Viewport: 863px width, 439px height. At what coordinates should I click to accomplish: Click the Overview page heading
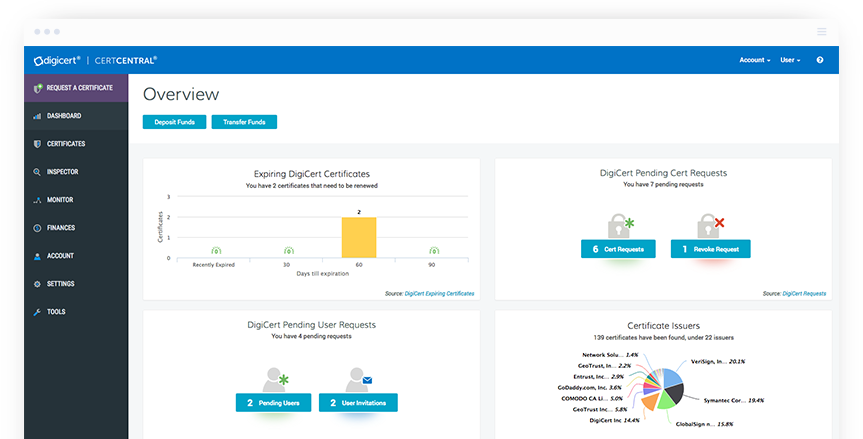click(x=181, y=94)
